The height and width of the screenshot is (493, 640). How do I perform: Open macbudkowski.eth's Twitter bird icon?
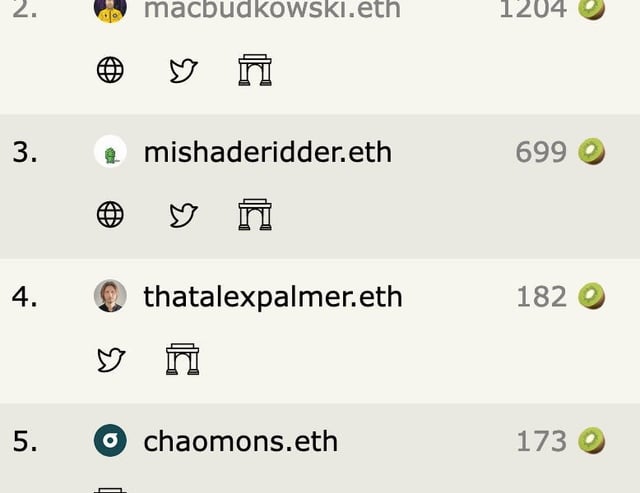coord(183,70)
